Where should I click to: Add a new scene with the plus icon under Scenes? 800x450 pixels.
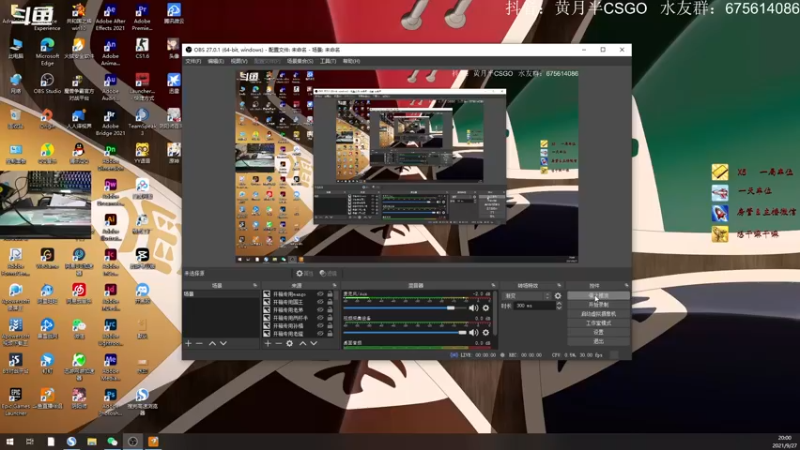[x=188, y=343]
